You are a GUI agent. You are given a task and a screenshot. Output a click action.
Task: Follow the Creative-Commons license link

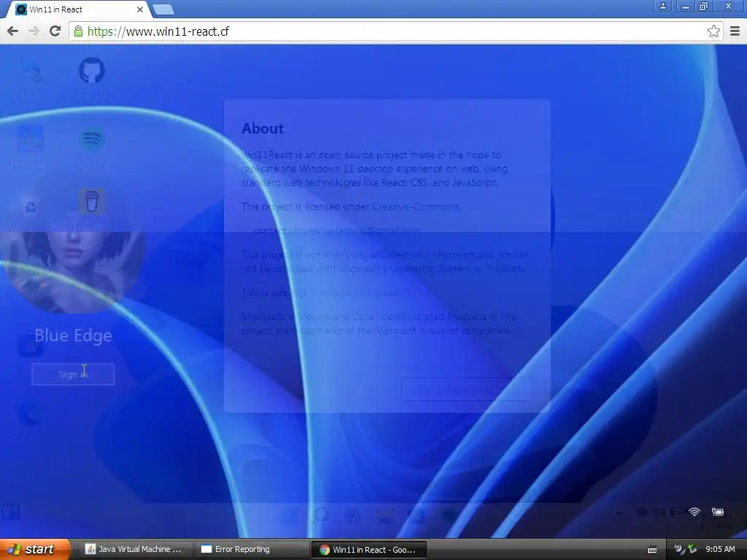[416, 206]
